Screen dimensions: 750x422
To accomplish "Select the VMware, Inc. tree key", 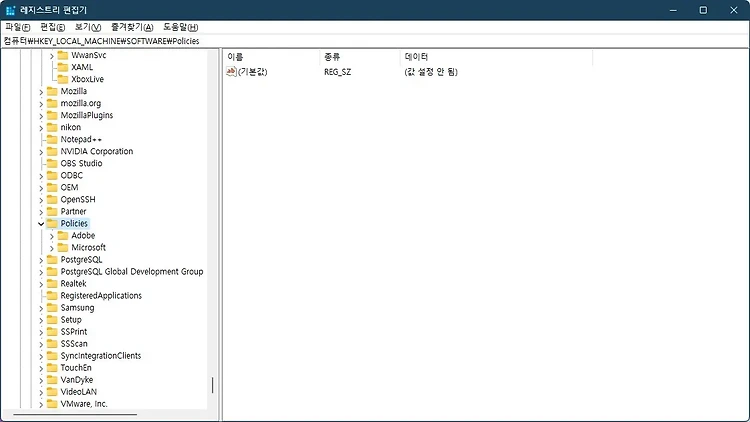I will (84, 403).
